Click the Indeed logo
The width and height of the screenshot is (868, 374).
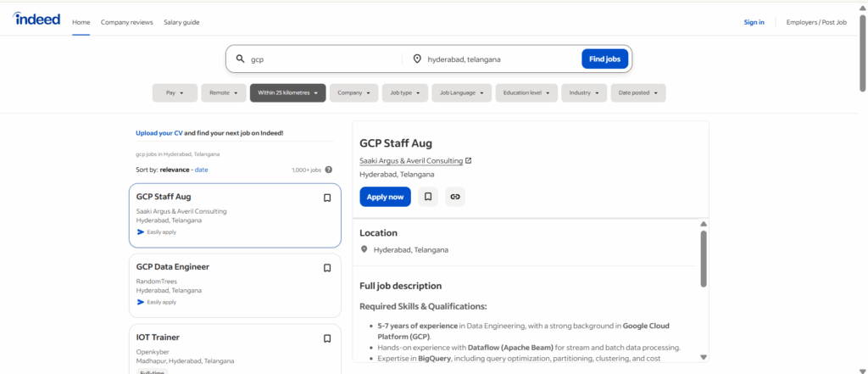pos(36,19)
